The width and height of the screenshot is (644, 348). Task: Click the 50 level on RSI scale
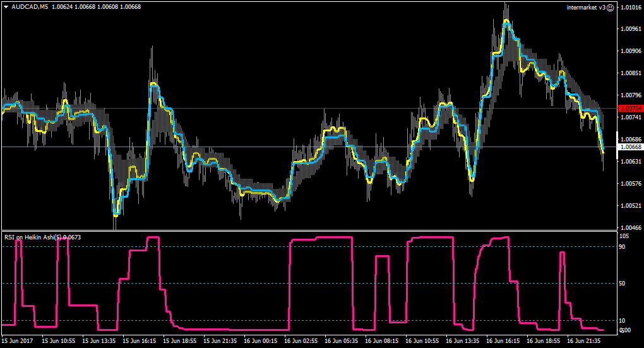[623, 284]
